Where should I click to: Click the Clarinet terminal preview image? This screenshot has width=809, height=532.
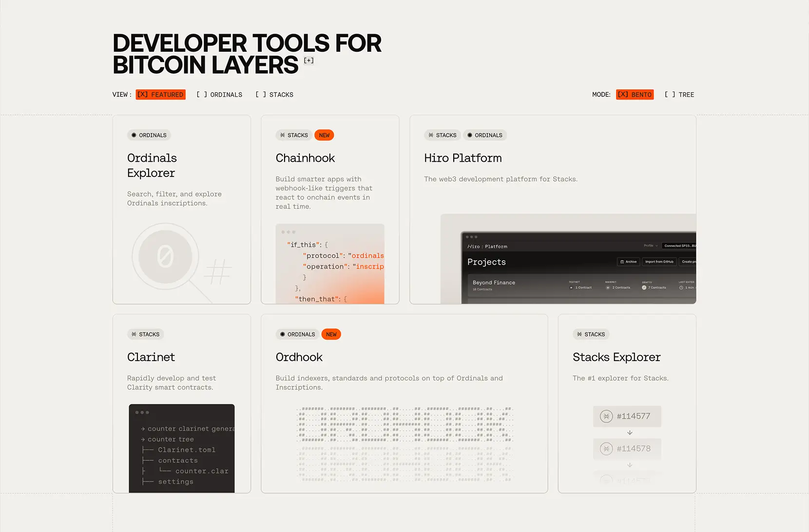182,448
